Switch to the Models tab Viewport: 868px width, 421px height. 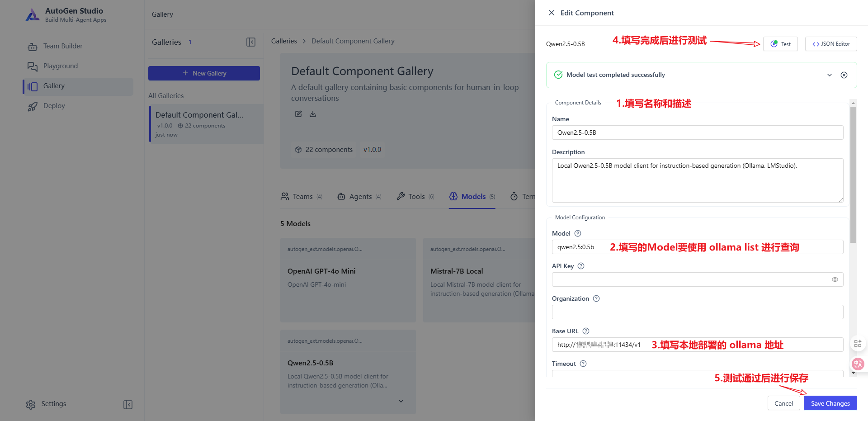[472, 197]
